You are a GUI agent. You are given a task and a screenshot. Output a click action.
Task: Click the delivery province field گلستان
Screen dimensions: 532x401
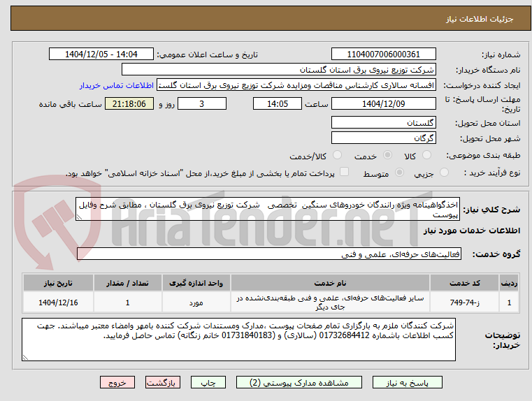click(383, 123)
